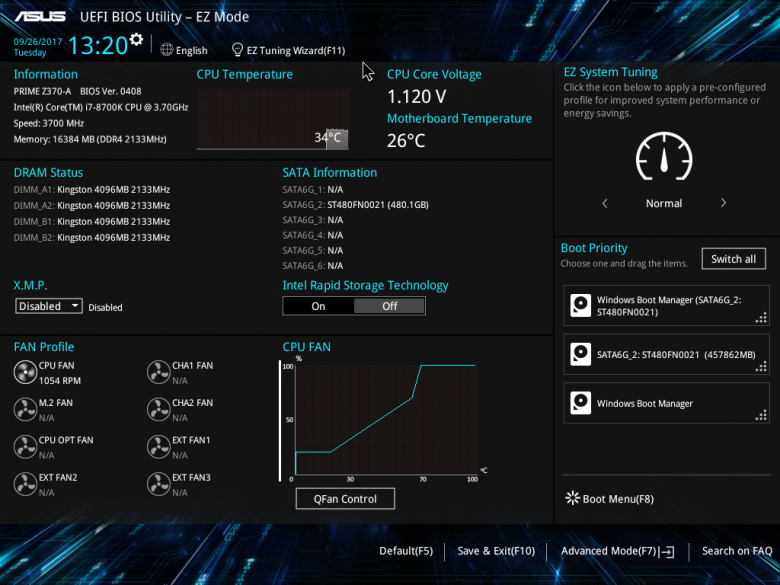Click DIMM_A2 Kingston 4096MB 2133MHz row
This screenshot has width=780, height=585.
(x=92, y=205)
